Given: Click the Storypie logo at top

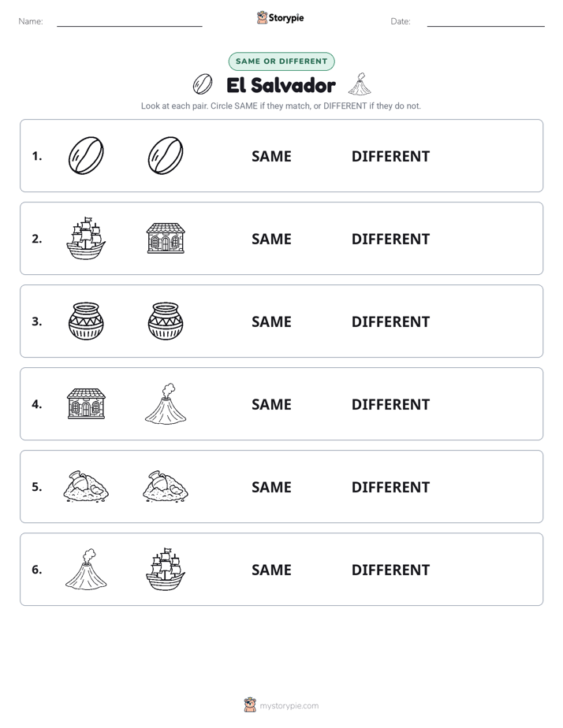Looking at the screenshot, I should pos(280,17).
